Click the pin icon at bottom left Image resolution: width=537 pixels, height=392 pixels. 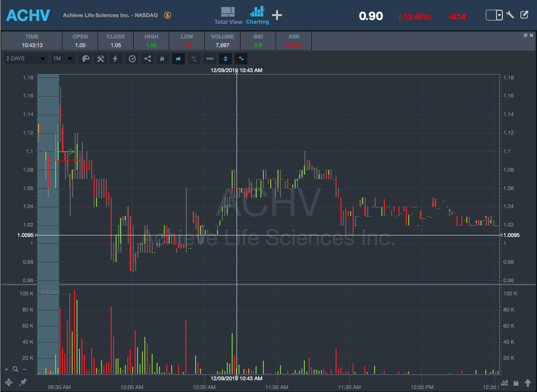click(x=22, y=382)
